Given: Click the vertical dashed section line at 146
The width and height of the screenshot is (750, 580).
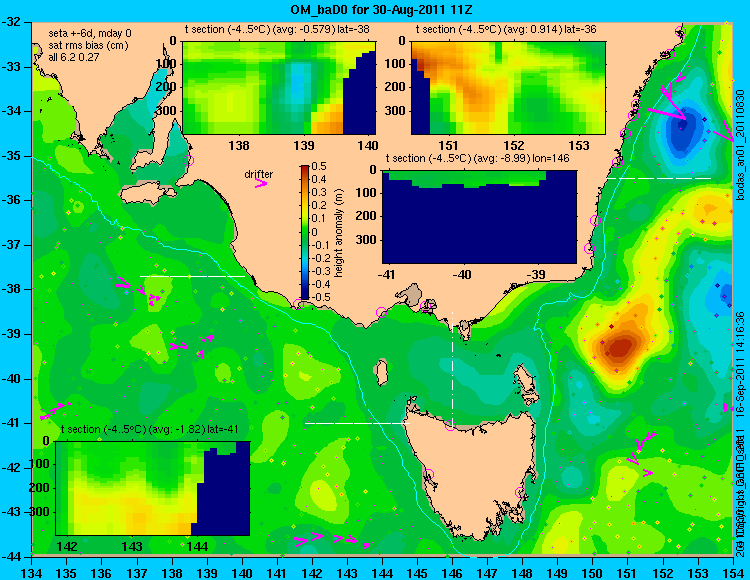Looking at the screenshot, I should tap(452, 368).
